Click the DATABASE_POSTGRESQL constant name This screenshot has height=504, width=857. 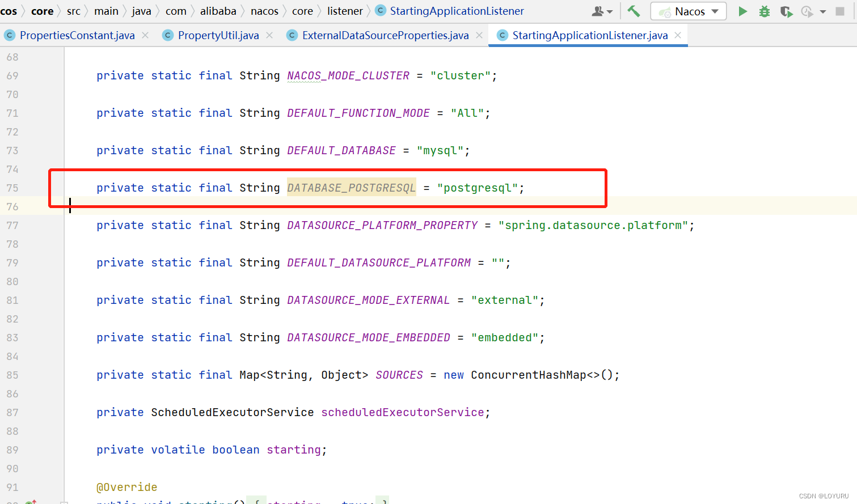click(x=352, y=188)
